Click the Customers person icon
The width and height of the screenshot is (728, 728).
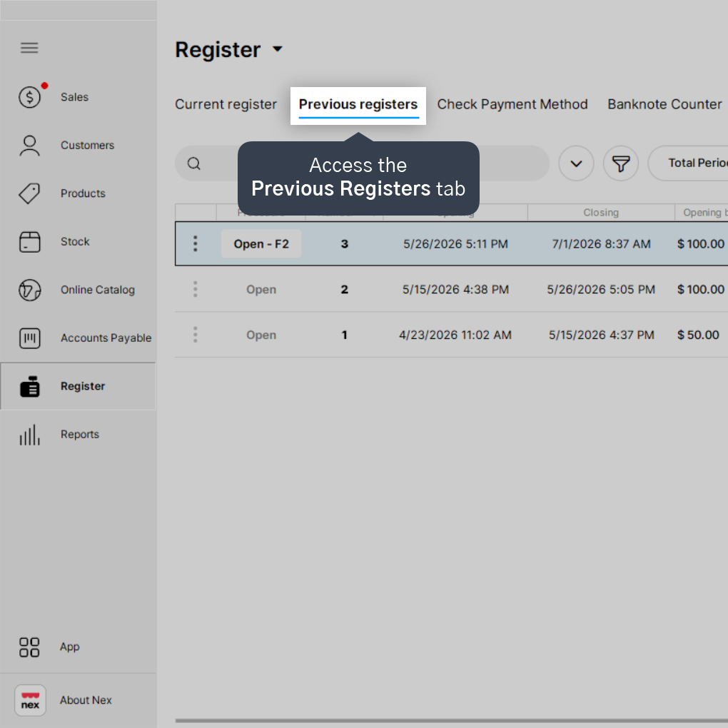30,146
